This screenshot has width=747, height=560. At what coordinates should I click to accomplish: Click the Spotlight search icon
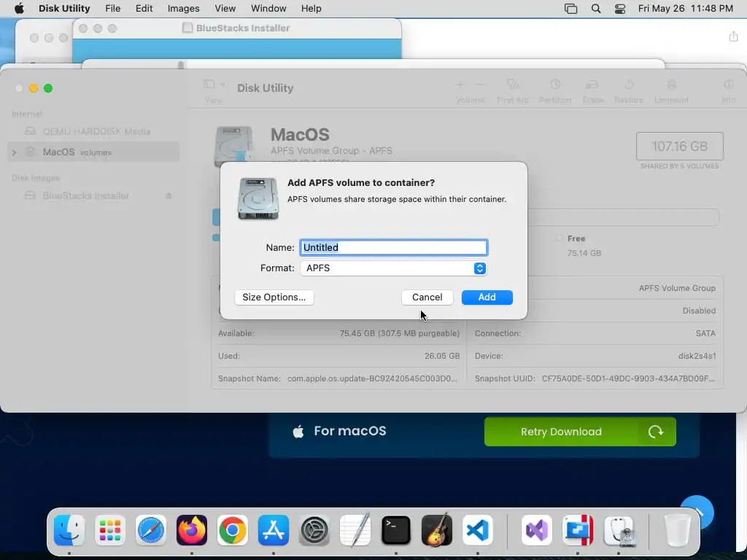click(595, 9)
